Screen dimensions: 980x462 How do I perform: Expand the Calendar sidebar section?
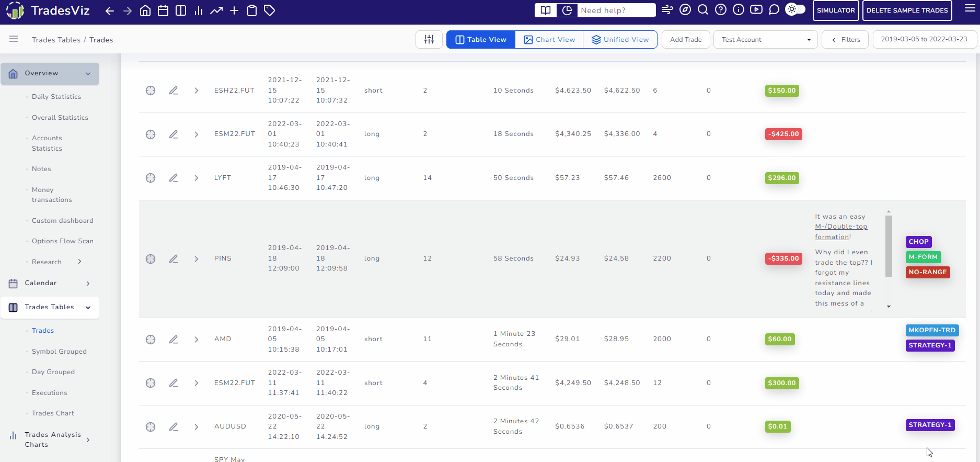[x=50, y=283]
